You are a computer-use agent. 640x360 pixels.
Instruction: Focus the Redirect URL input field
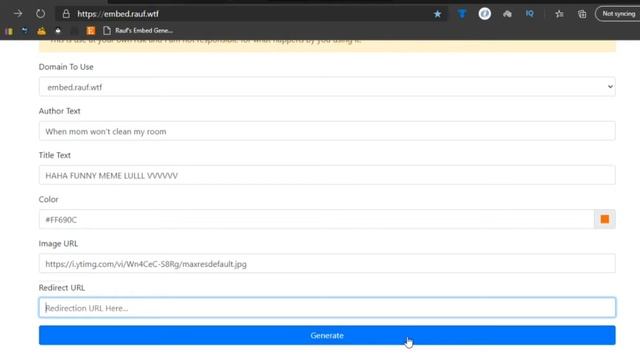327,308
